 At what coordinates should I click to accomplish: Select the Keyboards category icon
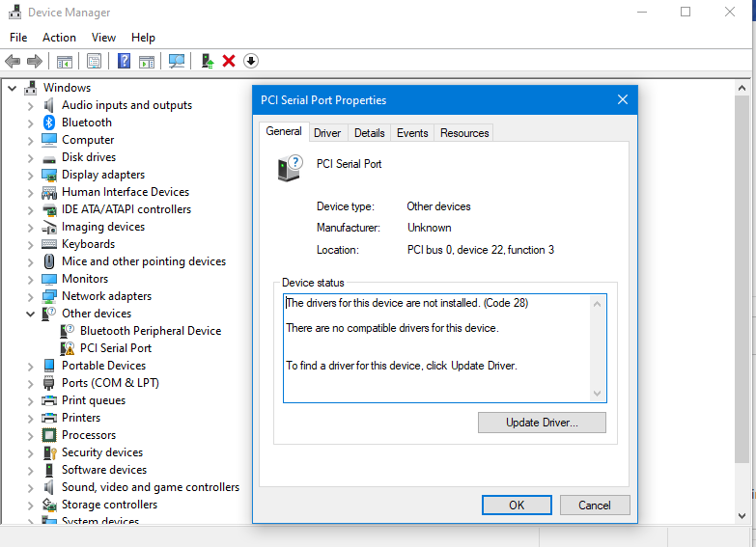point(49,244)
